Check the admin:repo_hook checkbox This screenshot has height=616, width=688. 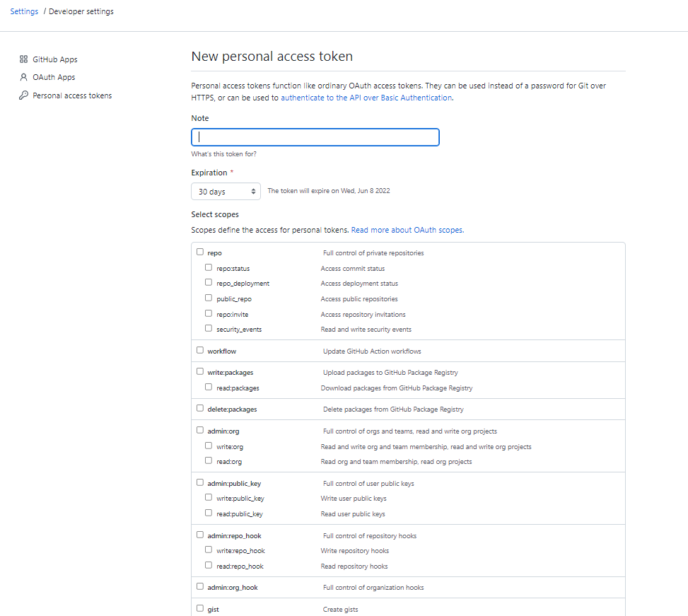(x=200, y=535)
